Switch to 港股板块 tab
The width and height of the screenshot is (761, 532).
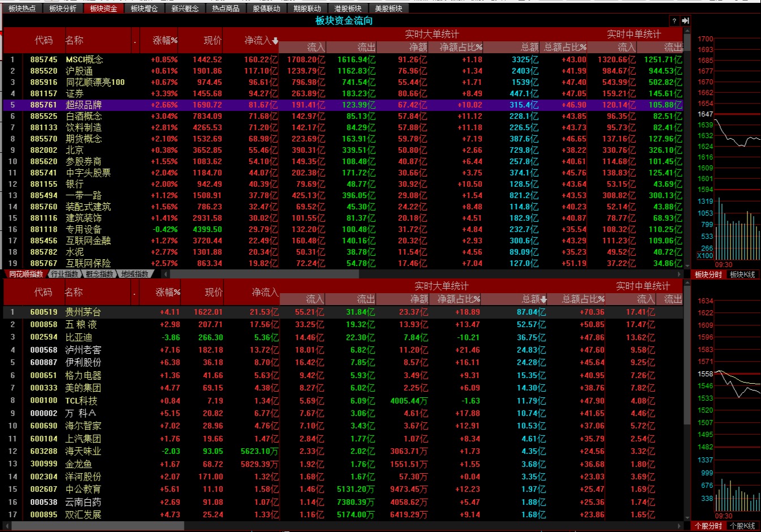coord(348,8)
